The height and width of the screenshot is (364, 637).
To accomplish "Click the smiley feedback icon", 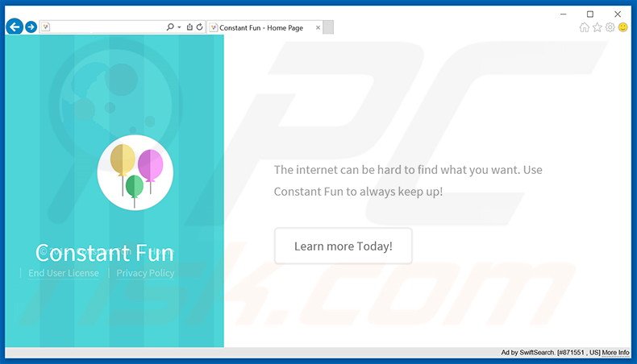I will [x=622, y=27].
